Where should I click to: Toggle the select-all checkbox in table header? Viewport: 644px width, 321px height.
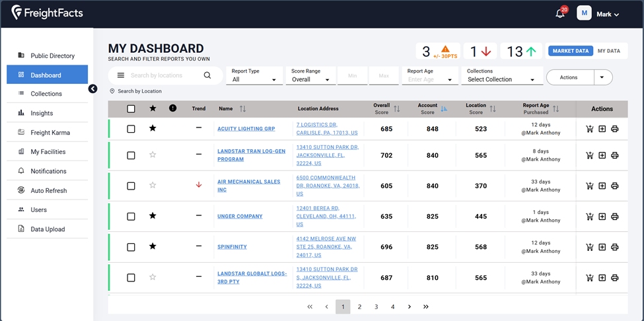[131, 109]
